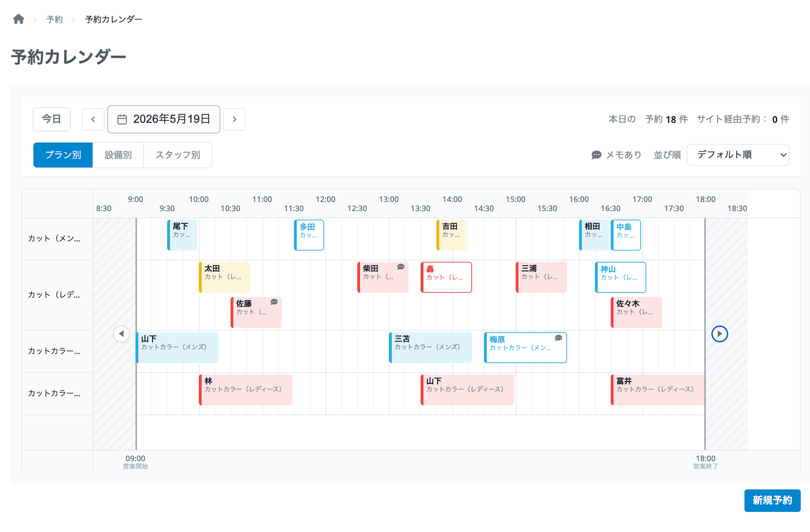This screenshot has width=810, height=532.
Task: Switch to the スタッフ別 tab
Action: [x=178, y=155]
